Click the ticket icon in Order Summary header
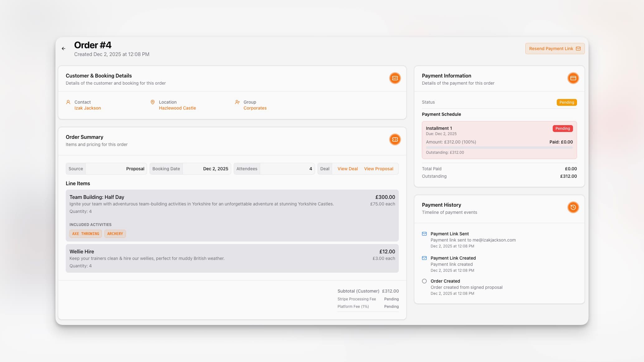 coord(395,139)
